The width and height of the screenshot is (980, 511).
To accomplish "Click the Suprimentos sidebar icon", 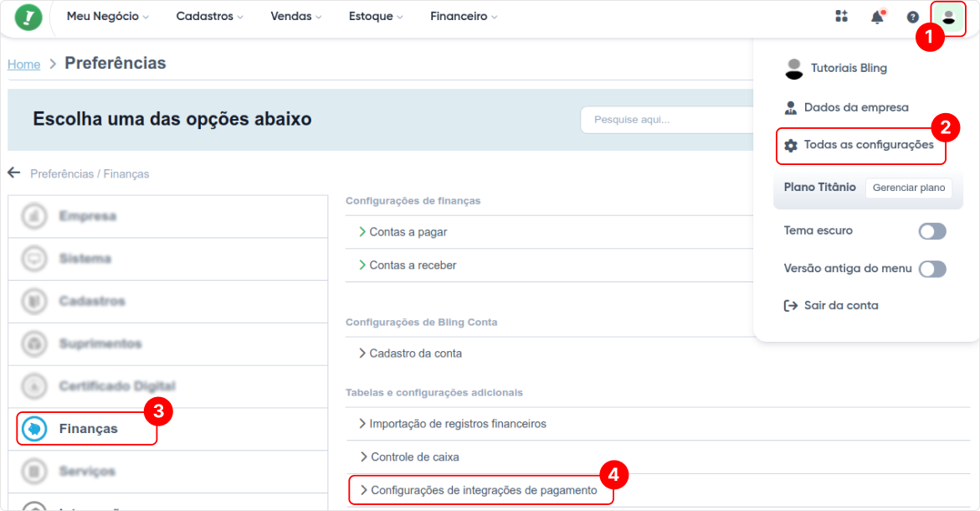I will tap(34, 343).
